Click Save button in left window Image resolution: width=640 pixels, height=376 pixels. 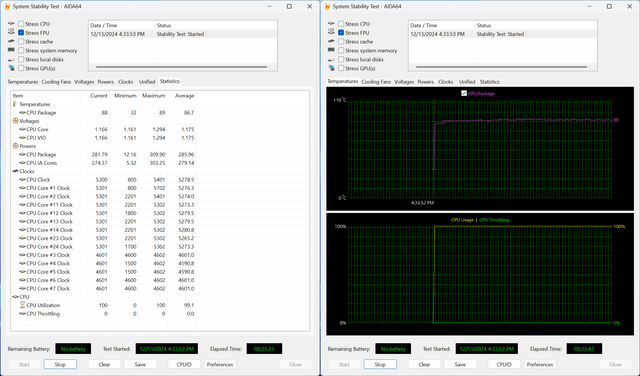point(140,365)
